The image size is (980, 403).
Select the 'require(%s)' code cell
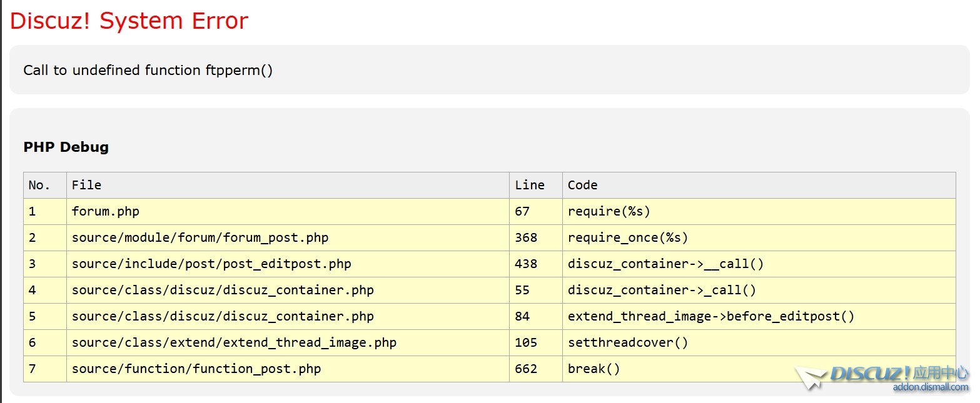point(759,212)
